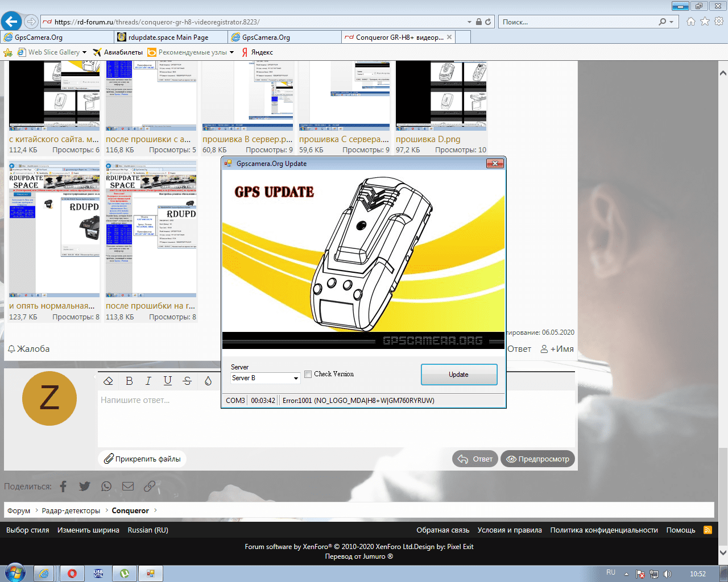
Task: Expand the Рекомендуемые узлы dropdown
Action: click(x=231, y=52)
